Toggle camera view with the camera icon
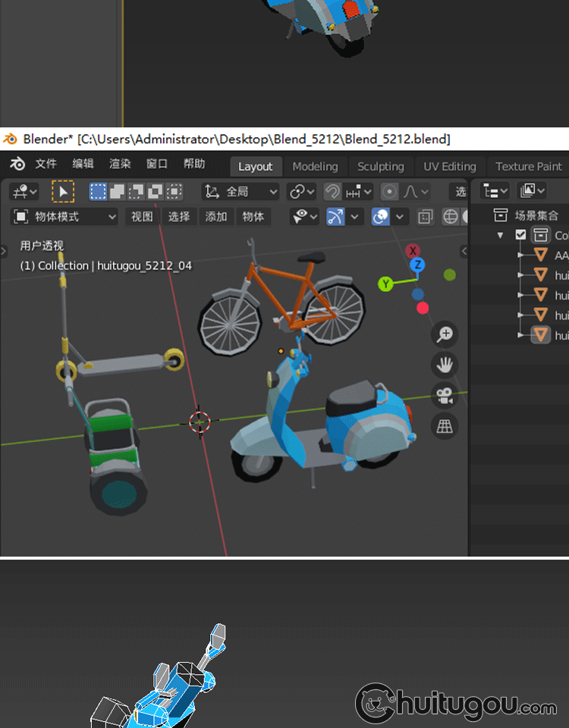This screenshot has width=569, height=728. (x=445, y=395)
